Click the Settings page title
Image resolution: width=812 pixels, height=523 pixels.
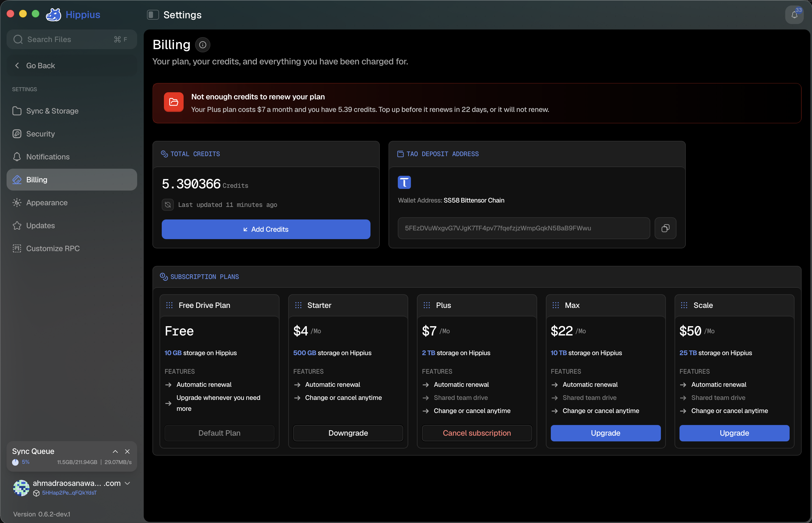(183, 14)
